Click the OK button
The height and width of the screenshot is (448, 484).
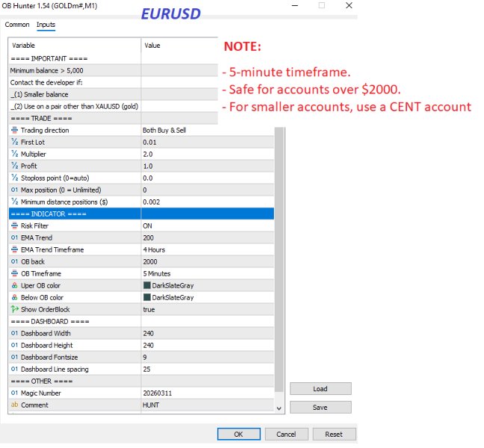(x=238, y=434)
